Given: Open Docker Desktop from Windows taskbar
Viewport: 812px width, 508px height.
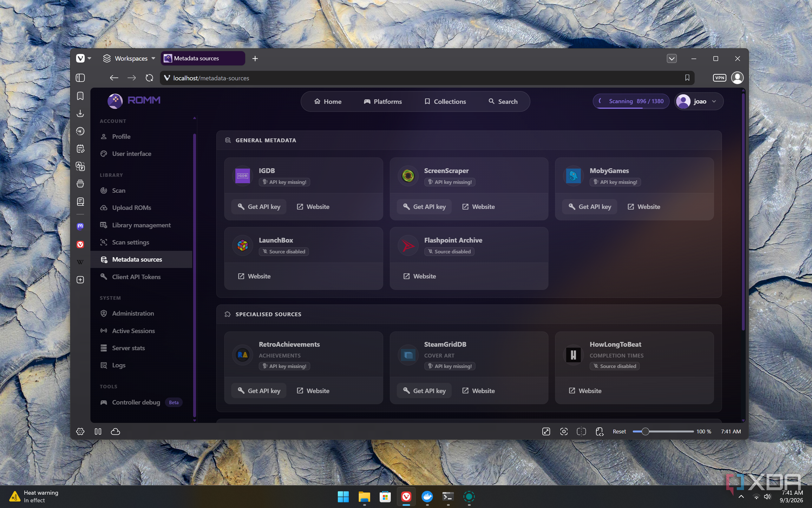Looking at the screenshot, I should 427,497.
